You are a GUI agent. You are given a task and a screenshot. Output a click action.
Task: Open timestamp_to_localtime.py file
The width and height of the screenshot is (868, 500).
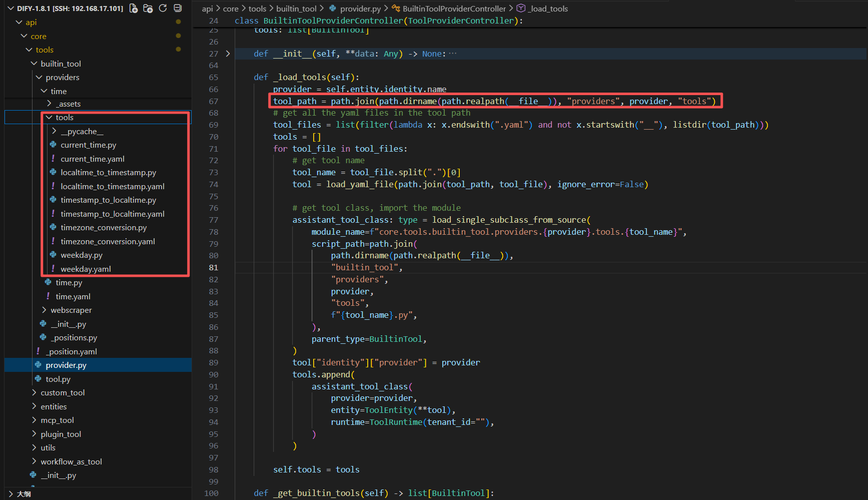tap(109, 200)
